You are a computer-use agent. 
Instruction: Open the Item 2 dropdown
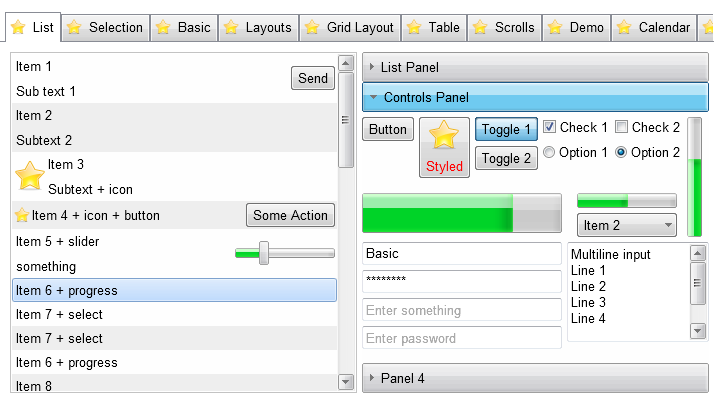[627, 225]
